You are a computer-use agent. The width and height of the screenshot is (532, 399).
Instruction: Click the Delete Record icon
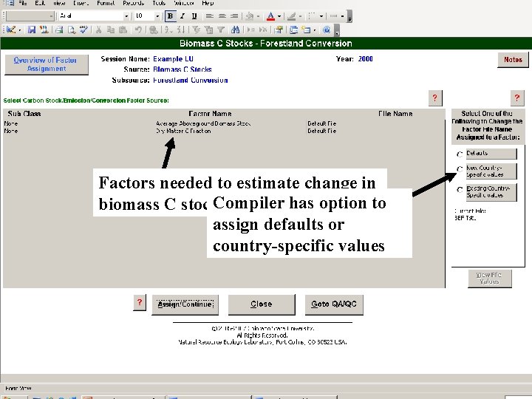[263, 30]
